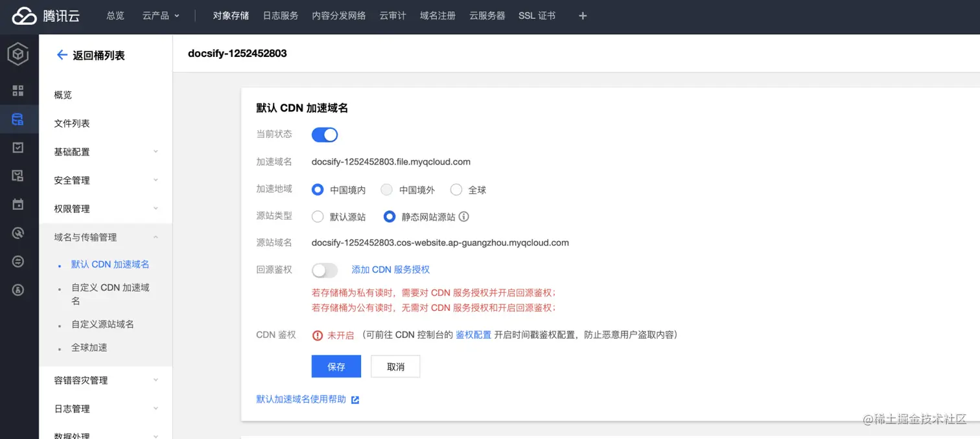This screenshot has height=439, width=980.
Task: Select 自定义 CDN 加速域名 sidebar item
Action: [110, 294]
